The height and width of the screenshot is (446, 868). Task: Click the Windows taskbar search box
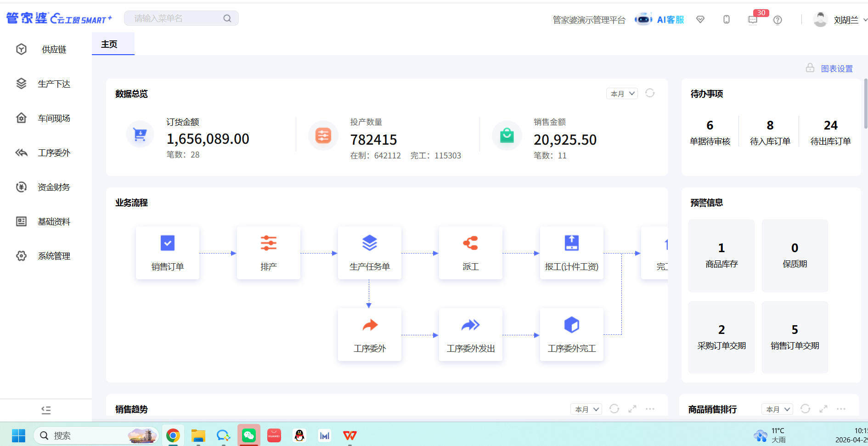(96, 435)
